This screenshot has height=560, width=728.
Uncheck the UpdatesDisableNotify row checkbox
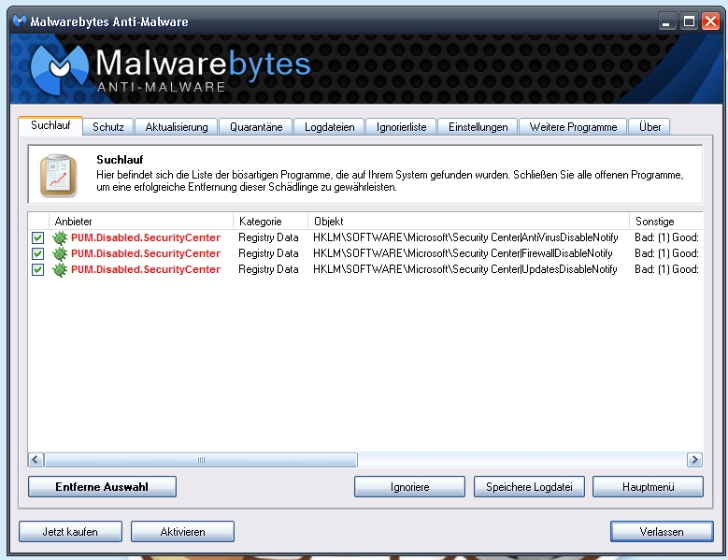(x=37, y=269)
